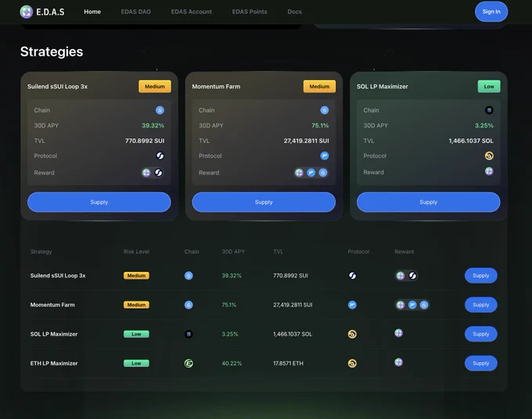Click Ethereum chain icon in ETH LP Maximizer row
This screenshot has width=532, height=419.
pos(189,363)
